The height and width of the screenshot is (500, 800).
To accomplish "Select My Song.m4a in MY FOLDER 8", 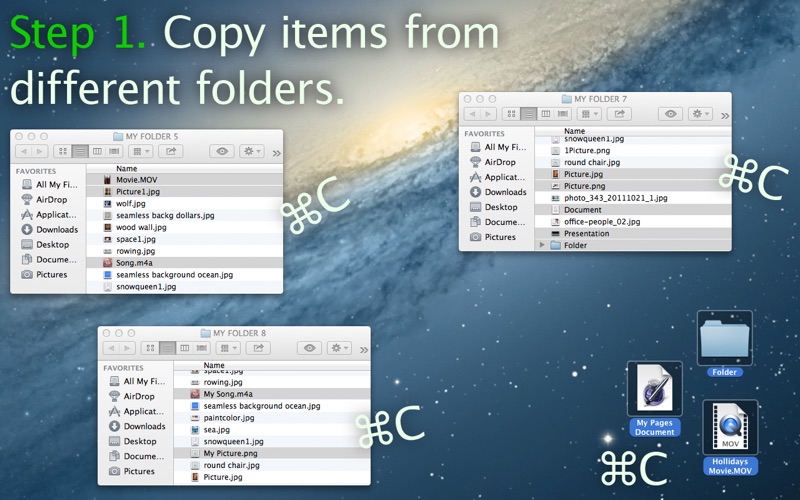I will point(272,394).
